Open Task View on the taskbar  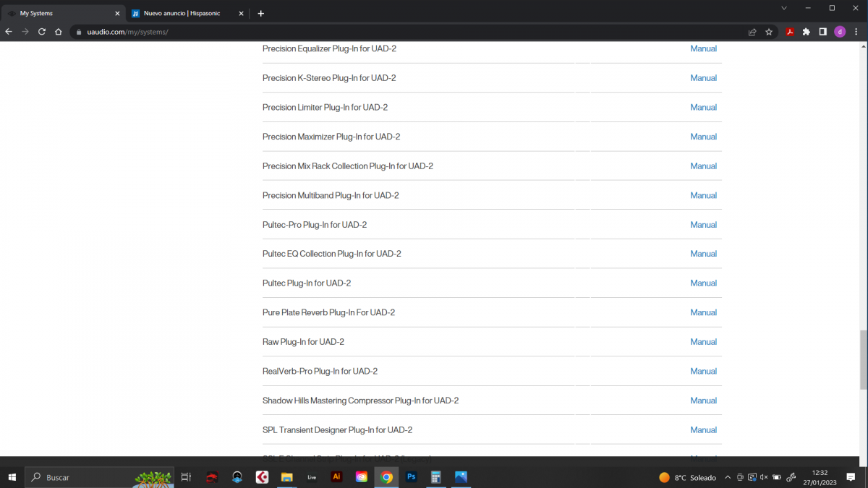(186, 477)
